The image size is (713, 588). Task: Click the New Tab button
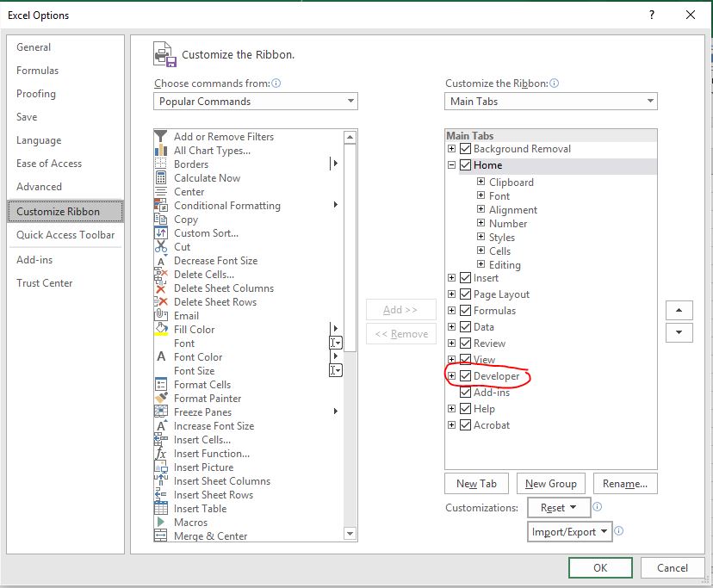coord(476,483)
